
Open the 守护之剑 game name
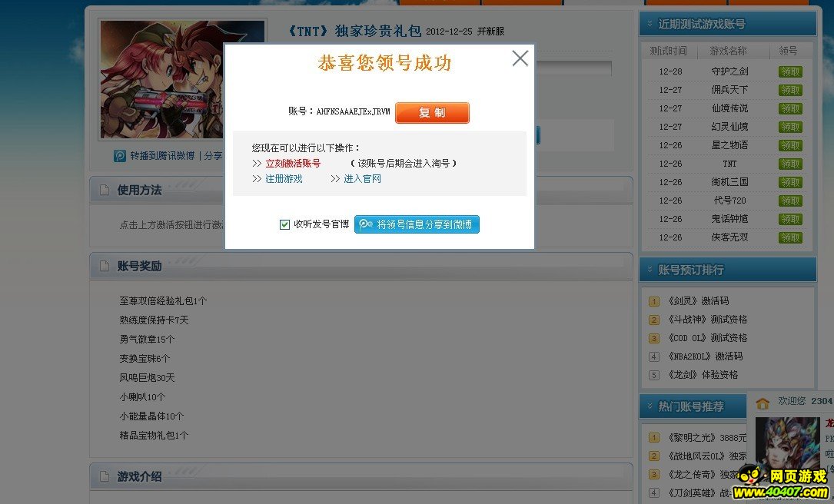(x=729, y=71)
